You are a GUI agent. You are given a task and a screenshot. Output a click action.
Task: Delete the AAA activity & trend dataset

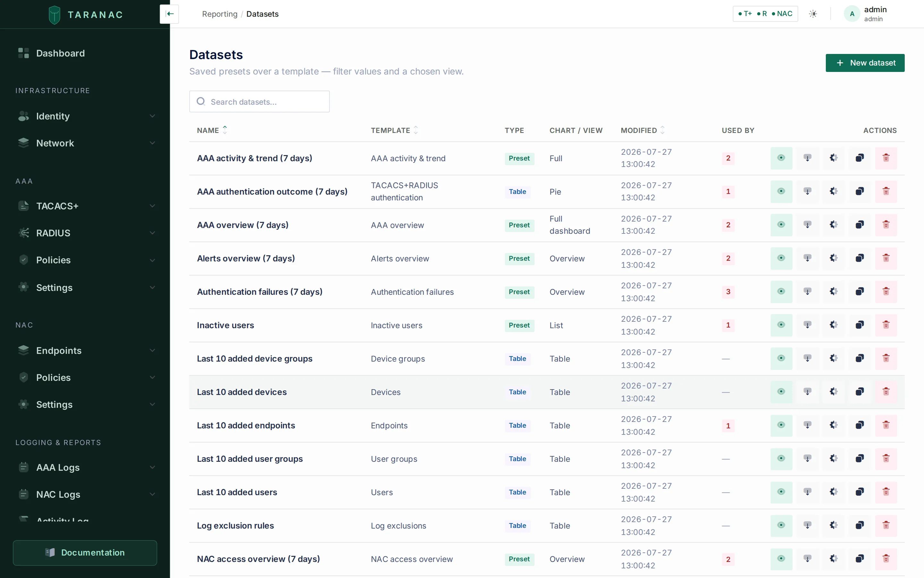click(x=886, y=158)
